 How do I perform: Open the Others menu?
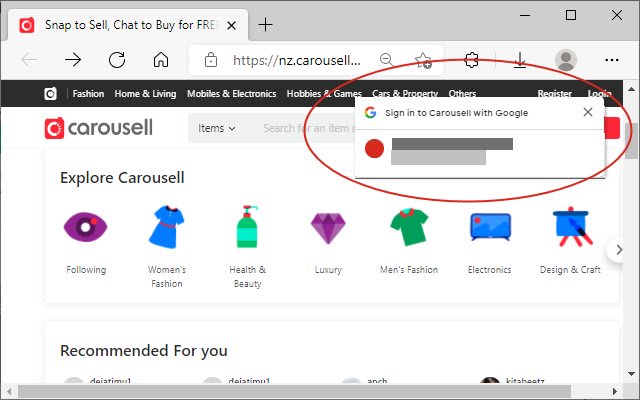pyautogui.click(x=462, y=94)
